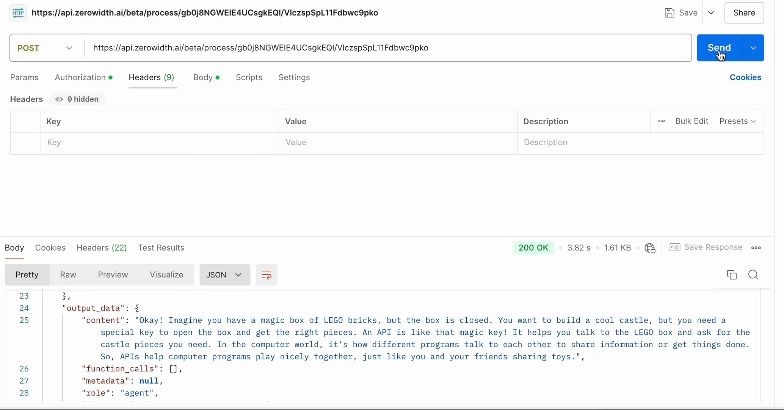Select the response Body tab
Screen dimensions: 784x410
[x=14, y=248]
